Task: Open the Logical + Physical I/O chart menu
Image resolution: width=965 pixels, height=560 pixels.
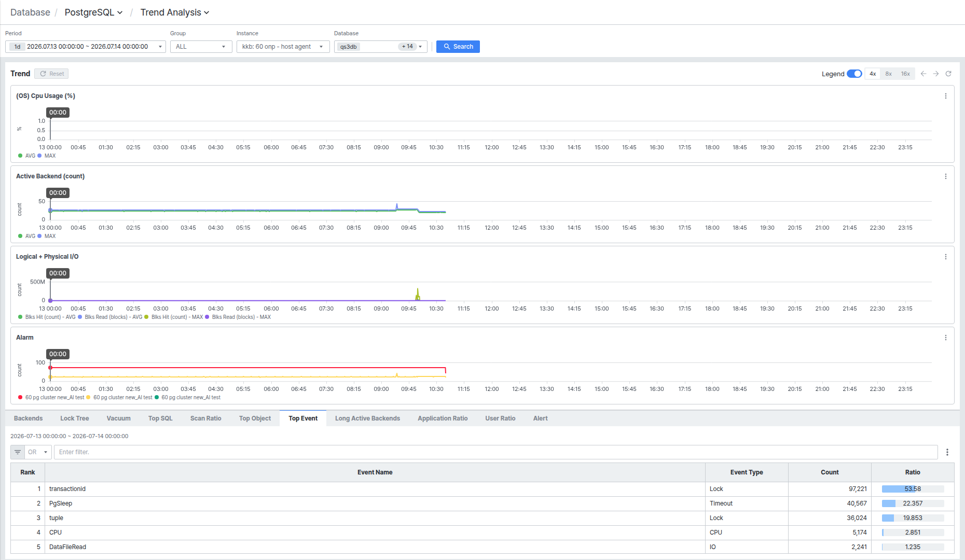Action: click(x=946, y=257)
